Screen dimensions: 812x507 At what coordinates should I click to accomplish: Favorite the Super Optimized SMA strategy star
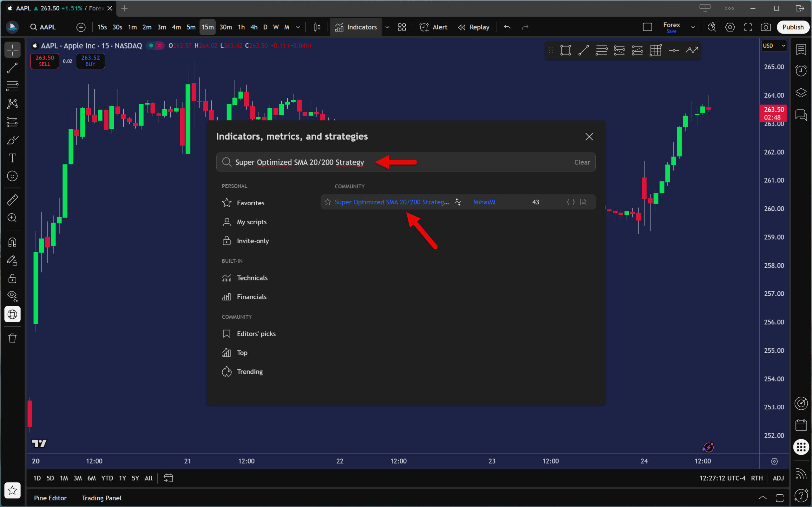tap(328, 202)
